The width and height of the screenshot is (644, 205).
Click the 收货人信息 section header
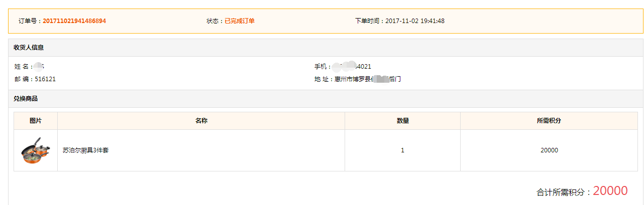(x=29, y=48)
